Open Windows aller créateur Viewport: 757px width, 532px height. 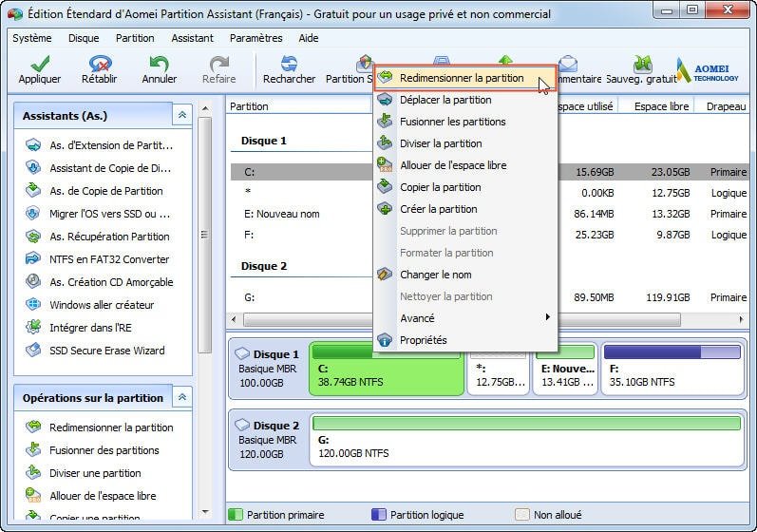tap(90, 305)
